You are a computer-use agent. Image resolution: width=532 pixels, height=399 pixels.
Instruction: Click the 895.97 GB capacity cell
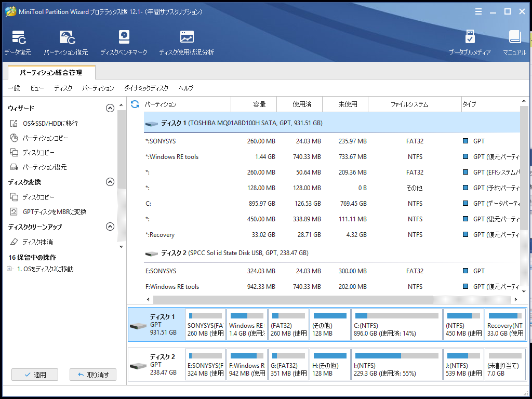point(262,204)
